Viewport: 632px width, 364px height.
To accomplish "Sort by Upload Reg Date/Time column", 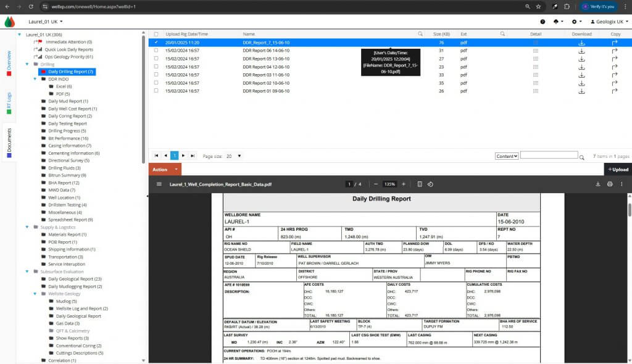I will [x=186, y=35].
